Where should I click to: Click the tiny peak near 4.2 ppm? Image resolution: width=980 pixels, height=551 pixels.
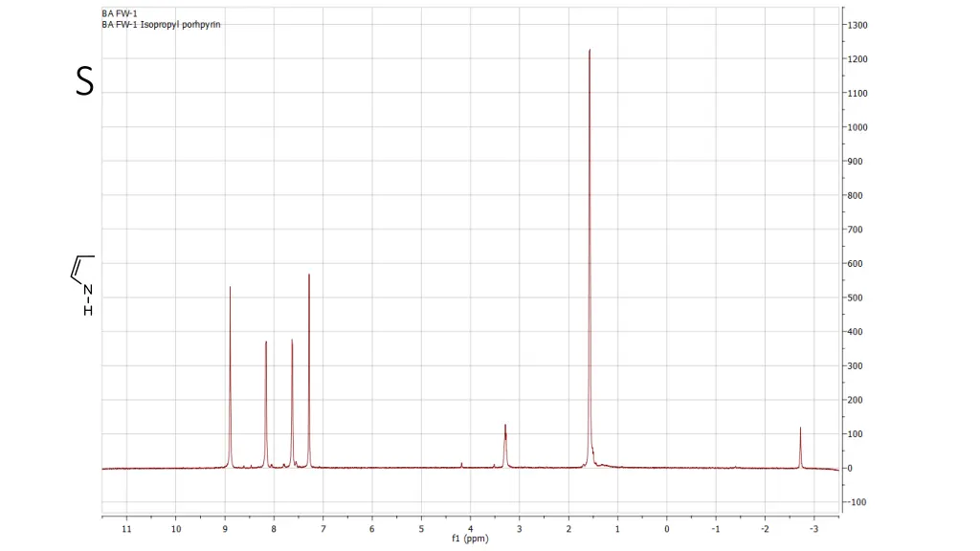[461, 465]
